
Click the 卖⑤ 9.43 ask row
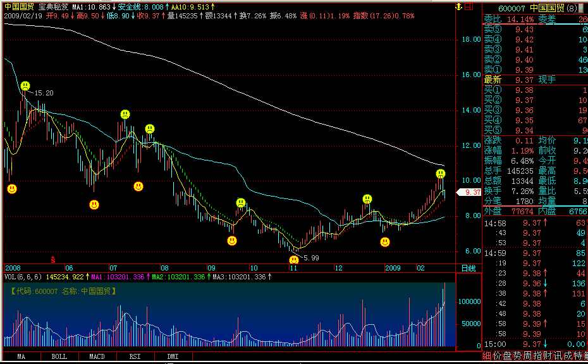(x=536, y=29)
